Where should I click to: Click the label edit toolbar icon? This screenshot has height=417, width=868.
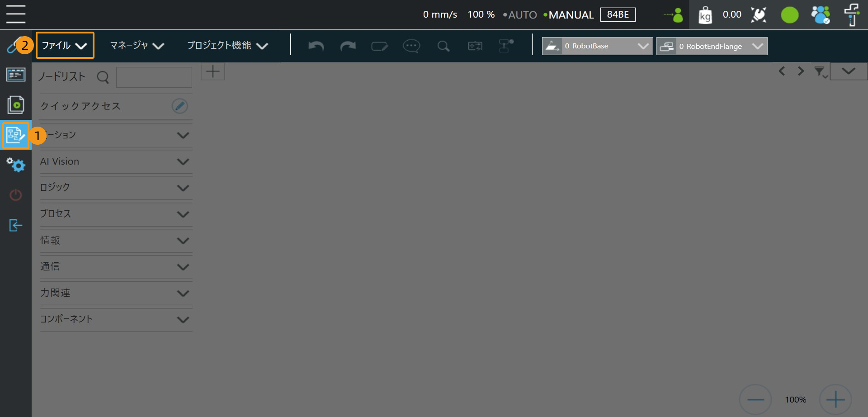coord(379,46)
